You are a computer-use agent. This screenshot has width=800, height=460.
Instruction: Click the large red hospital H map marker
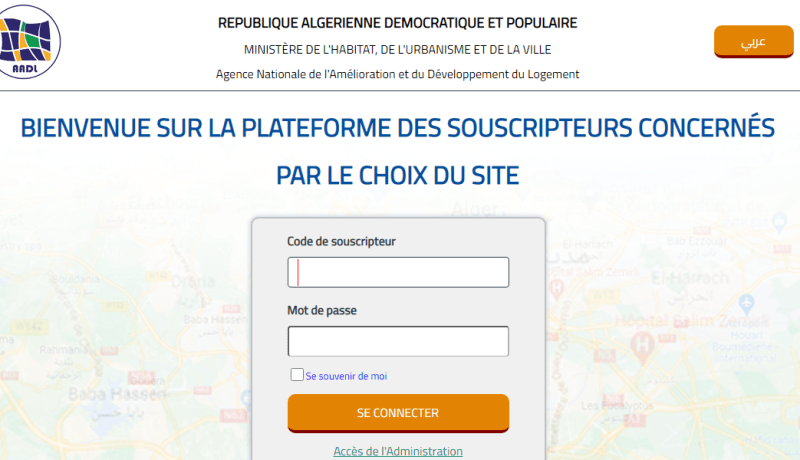642,346
